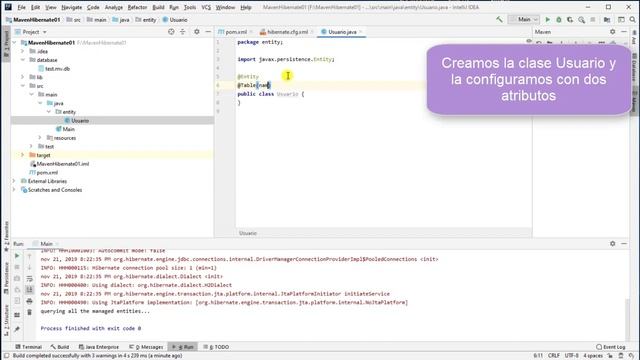The height and width of the screenshot is (360, 640).
Task: Expand the resources folder
Action: click(40, 138)
